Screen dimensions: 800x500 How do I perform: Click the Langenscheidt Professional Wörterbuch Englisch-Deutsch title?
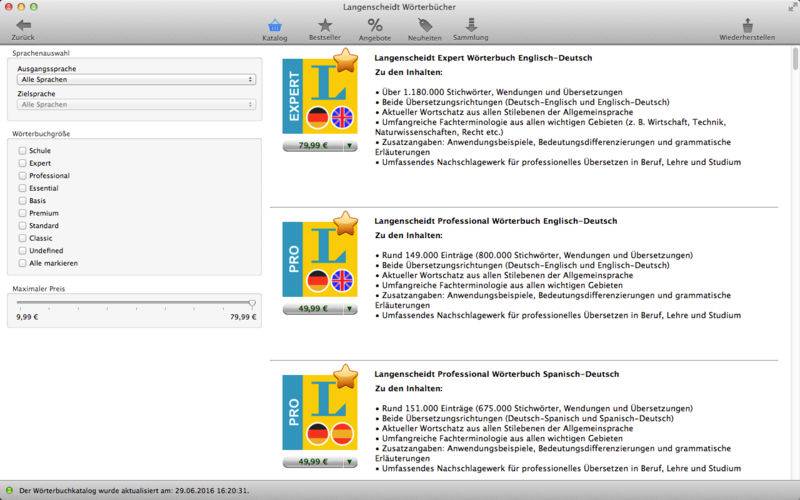click(x=495, y=221)
